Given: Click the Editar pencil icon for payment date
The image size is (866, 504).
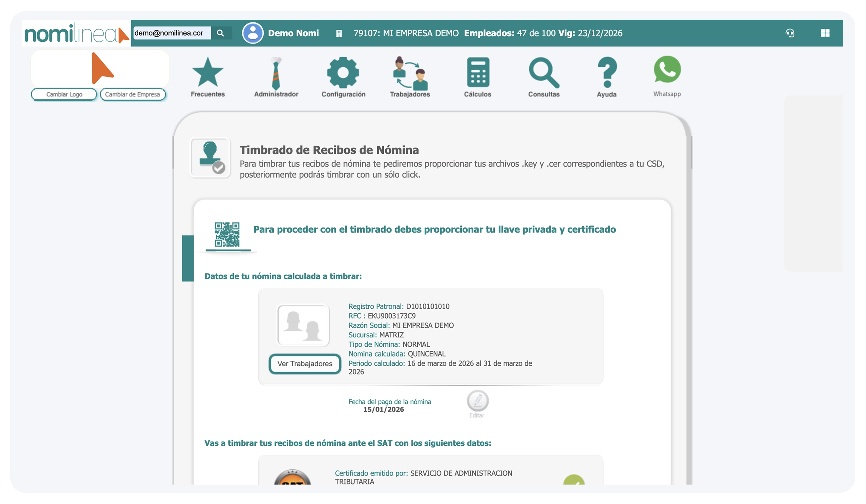Looking at the screenshot, I should coord(477,401).
